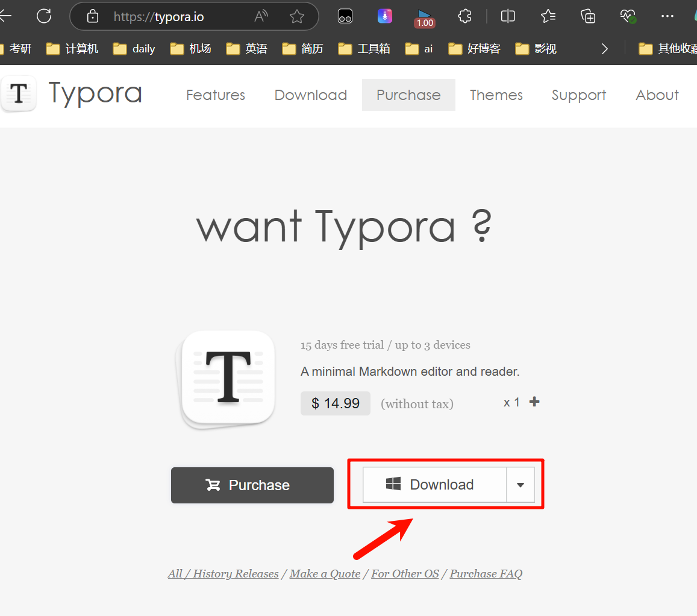Open the Tampermonkey extension icon
Screen dimensions: 697x616
click(345, 16)
